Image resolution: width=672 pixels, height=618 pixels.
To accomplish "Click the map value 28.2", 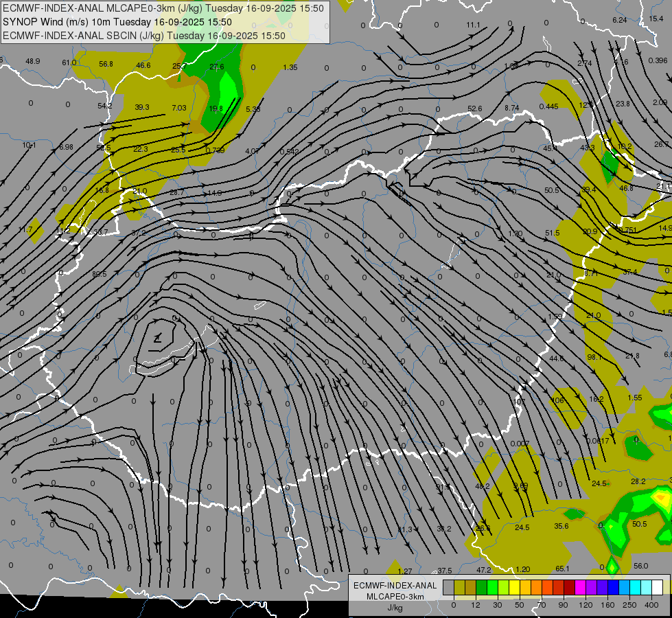I will pyautogui.click(x=638, y=481).
